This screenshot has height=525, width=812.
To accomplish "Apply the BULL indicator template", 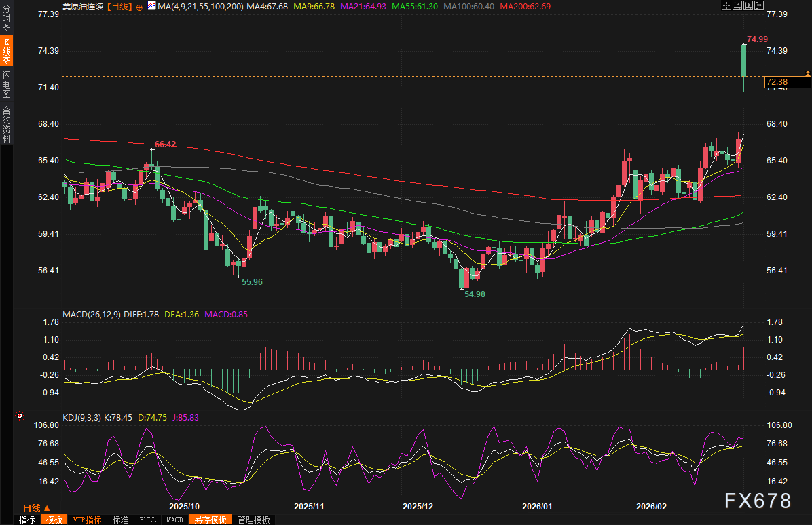I will (147, 520).
